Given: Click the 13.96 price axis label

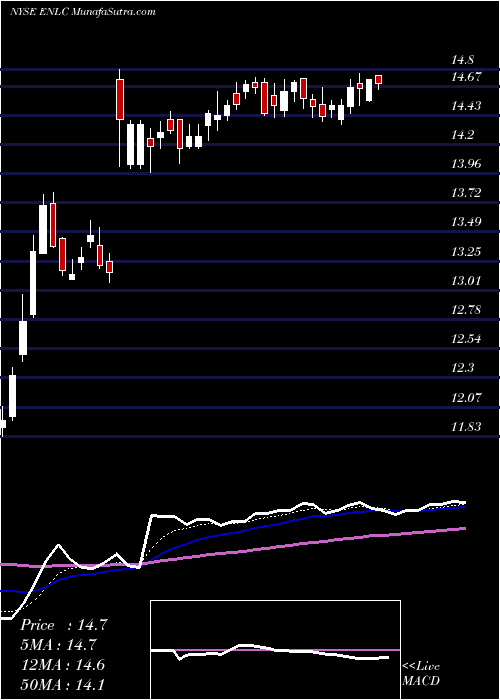Looking at the screenshot, I should pos(467,164).
